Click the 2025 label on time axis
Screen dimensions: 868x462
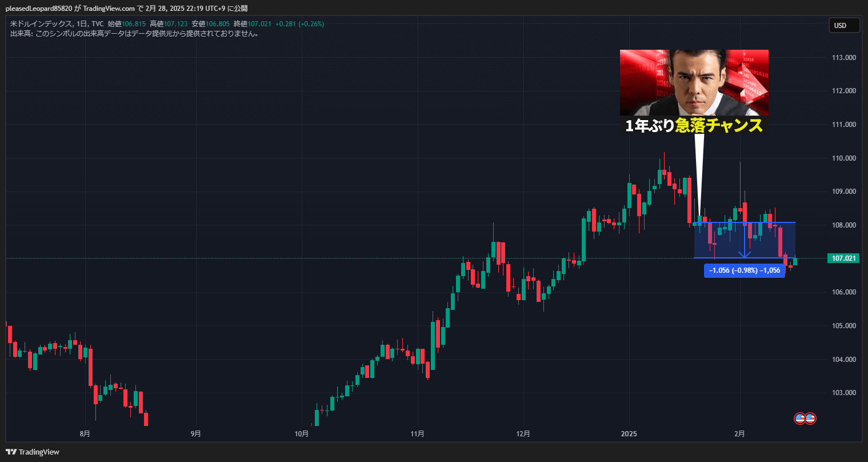[x=628, y=433]
